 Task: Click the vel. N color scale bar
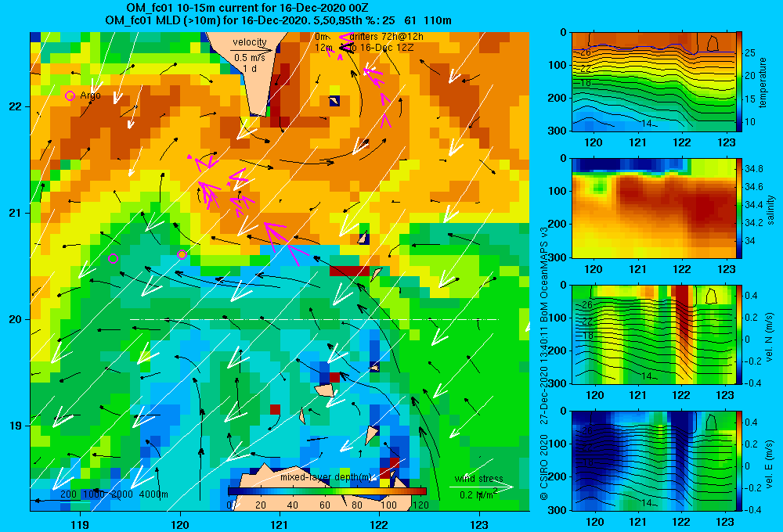click(x=739, y=334)
